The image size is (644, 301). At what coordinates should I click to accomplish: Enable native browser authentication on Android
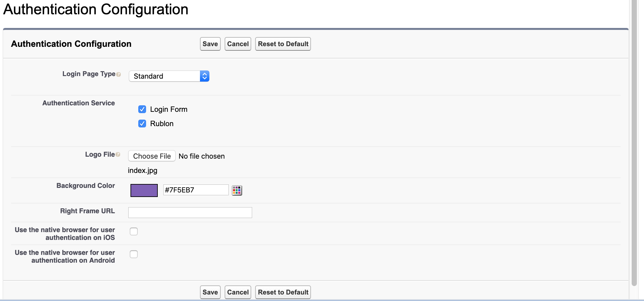point(134,254)
